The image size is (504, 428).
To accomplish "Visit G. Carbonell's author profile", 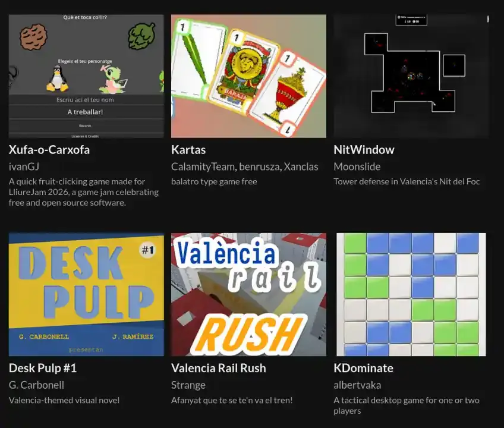I will click(x=36, y=385).
